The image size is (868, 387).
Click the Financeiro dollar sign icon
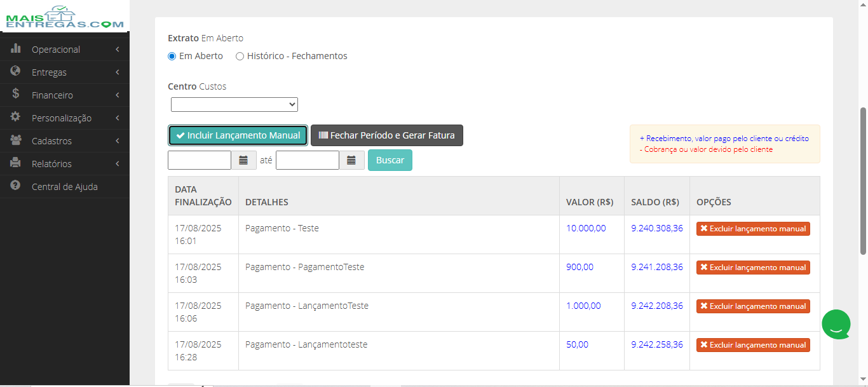coord(16,95)
